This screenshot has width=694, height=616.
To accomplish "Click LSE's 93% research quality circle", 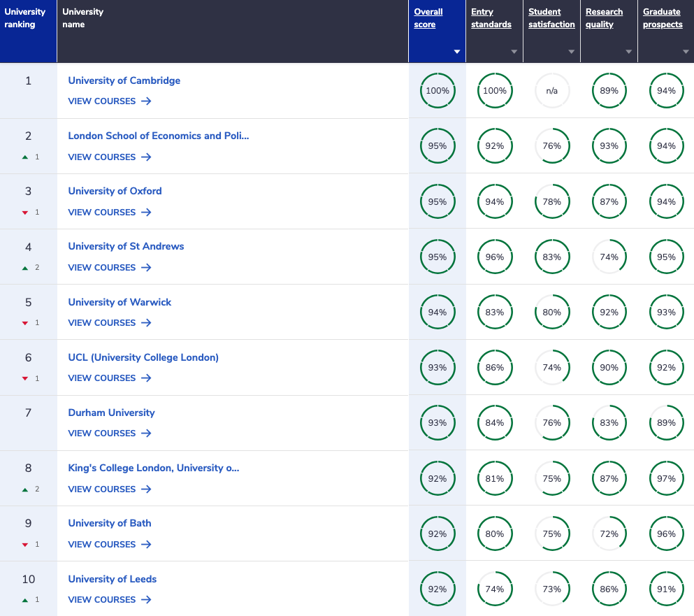I will click(x=609, y=146).
